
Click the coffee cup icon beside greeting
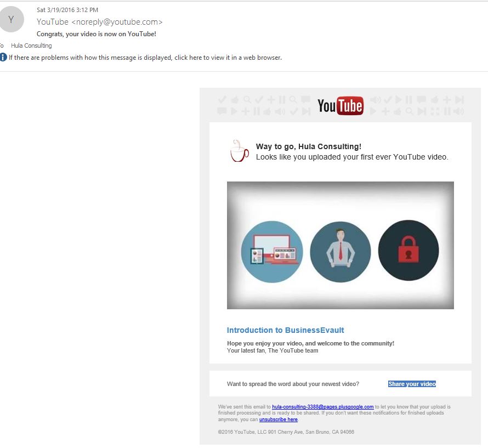(x=239, y=151)
